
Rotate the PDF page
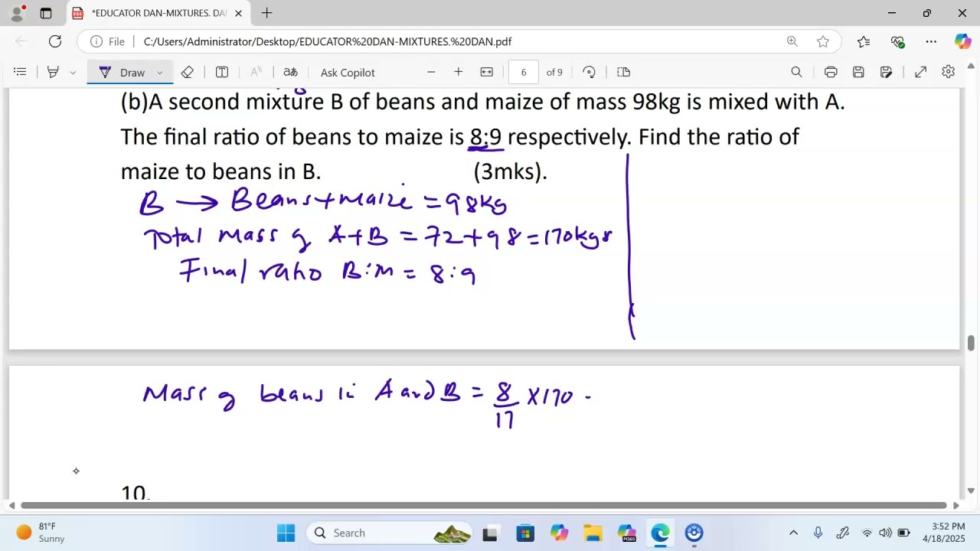pyautogui.click(x=589, y=72)
